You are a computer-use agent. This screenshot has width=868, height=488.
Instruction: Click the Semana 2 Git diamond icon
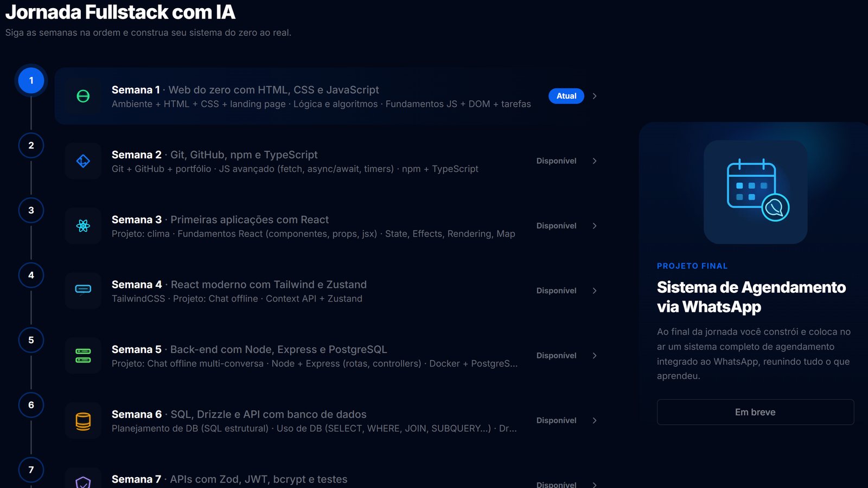tap(83, 161)
